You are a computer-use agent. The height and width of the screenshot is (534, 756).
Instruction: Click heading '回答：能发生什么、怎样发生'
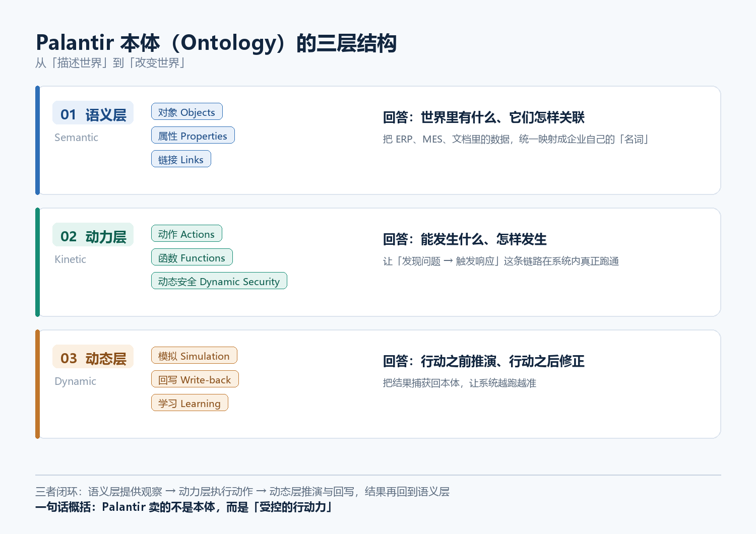[x=465, y=239]
